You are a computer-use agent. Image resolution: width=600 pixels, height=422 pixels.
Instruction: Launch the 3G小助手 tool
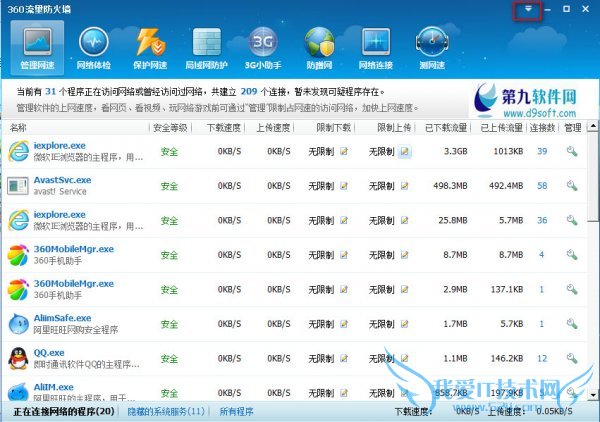pyautogui.click(x=263, y=48)
